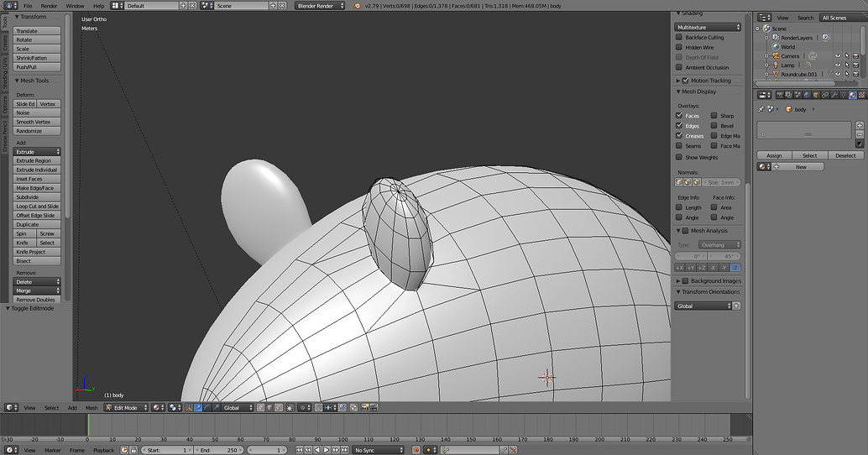The height and width of the screenshot is (455, 868).
Task: Open the Window menu
Action: 75,6
